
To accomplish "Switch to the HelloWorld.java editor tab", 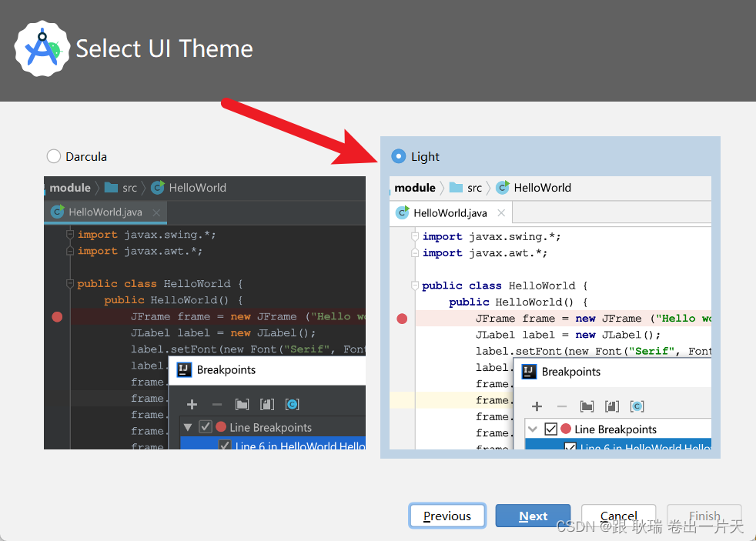I will (x=450, y=212).
